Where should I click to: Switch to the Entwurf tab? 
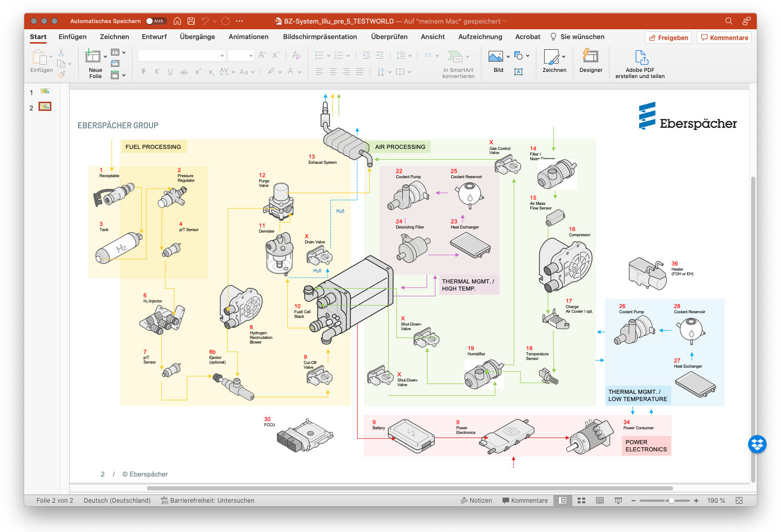coord(154,37)
